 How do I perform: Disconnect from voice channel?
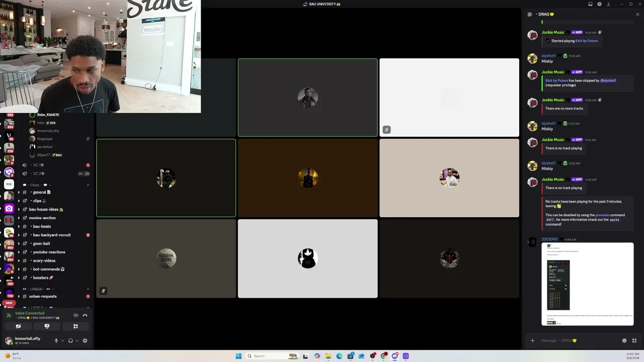coord(85,315)
